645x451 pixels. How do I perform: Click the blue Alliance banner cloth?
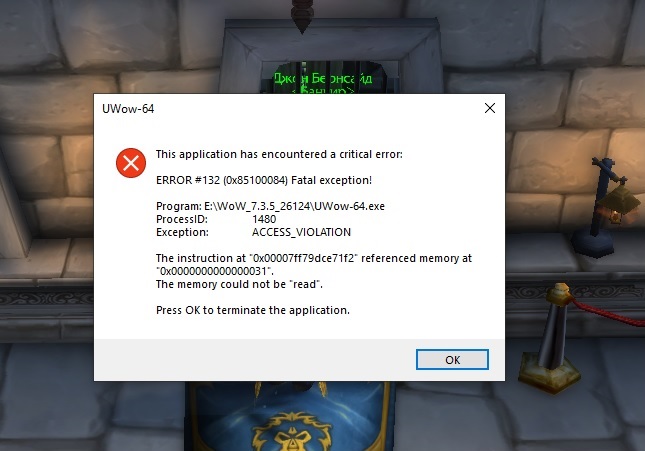coord(290,416)
